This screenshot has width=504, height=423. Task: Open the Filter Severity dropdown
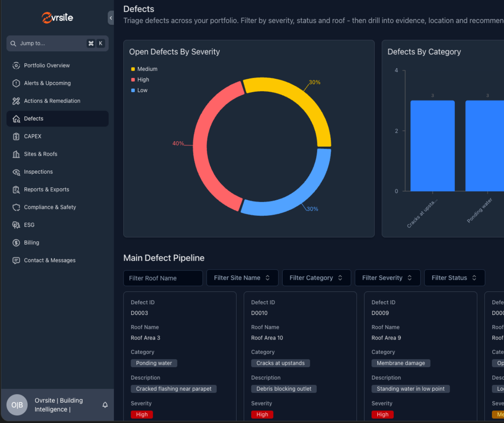[x=387, y=277]
